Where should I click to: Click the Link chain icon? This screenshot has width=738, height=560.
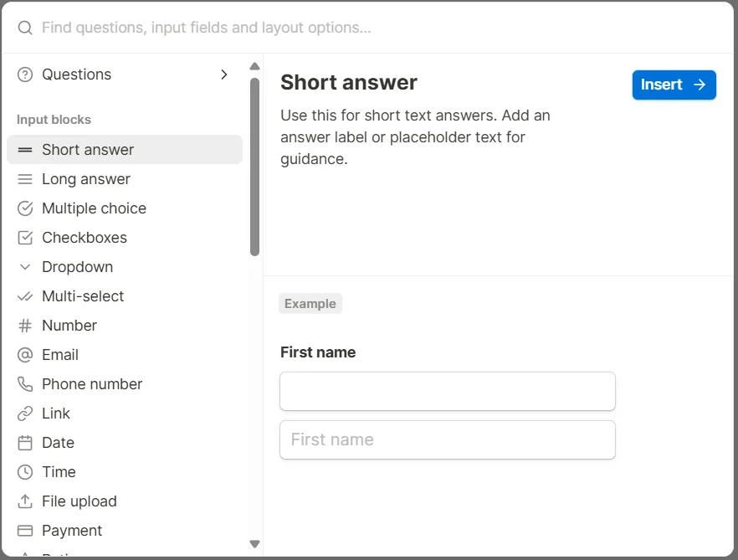25,414
